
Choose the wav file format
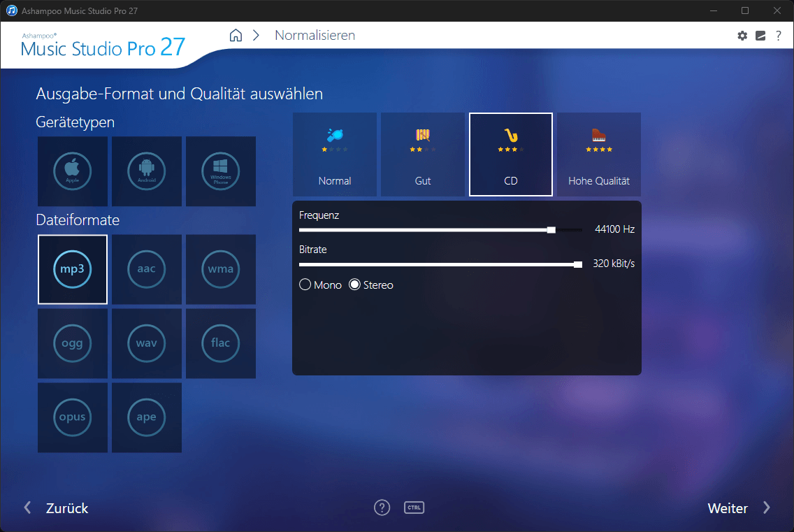(146, 343)
